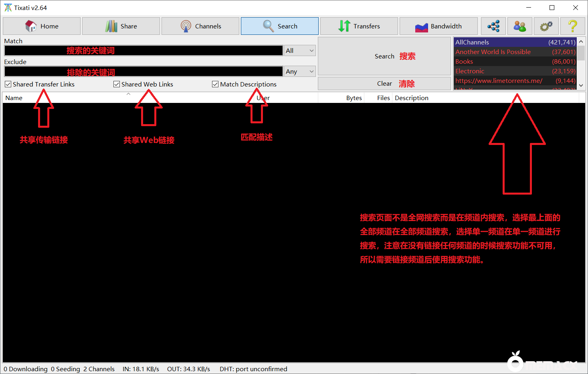This screenshot has height=374, width=588.
Task: Toggle the Shared Web Links checkbox
Action: tap(117, 84)
